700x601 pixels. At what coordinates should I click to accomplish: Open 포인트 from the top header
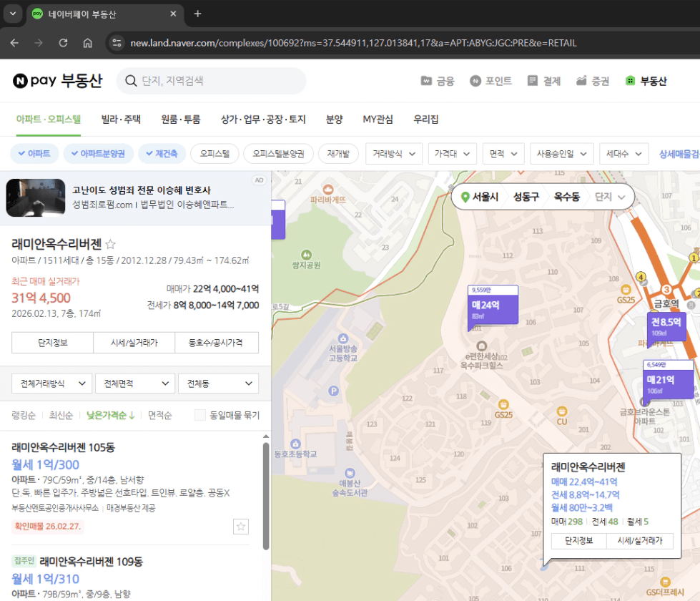491,81
